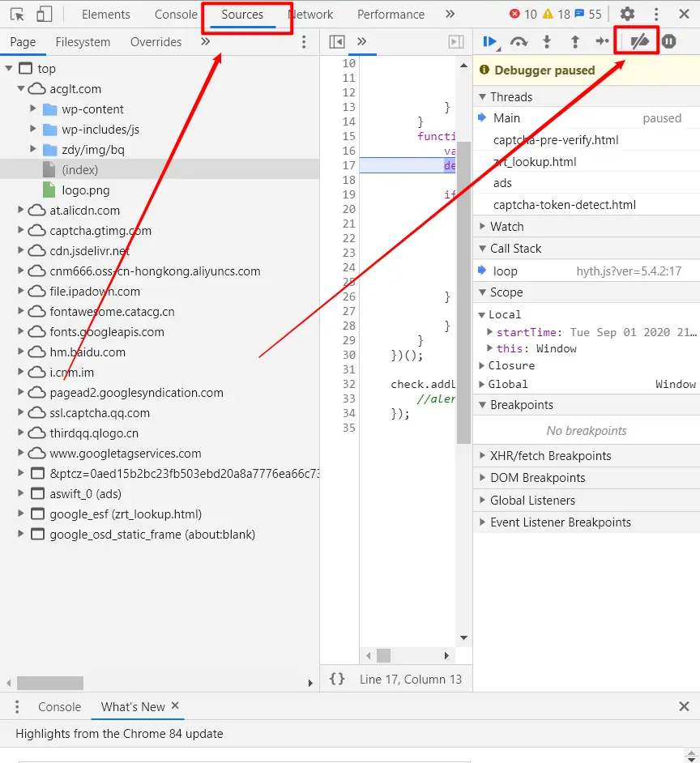The height and width of the screenshot is (763, 700).
Task: Switch to the Network tab
Action: click(310, 14)
